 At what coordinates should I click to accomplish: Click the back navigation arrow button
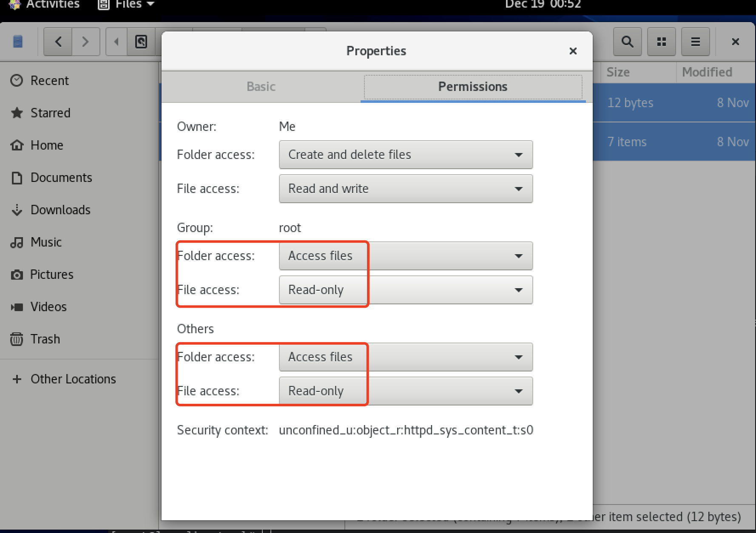pos(58,42)
